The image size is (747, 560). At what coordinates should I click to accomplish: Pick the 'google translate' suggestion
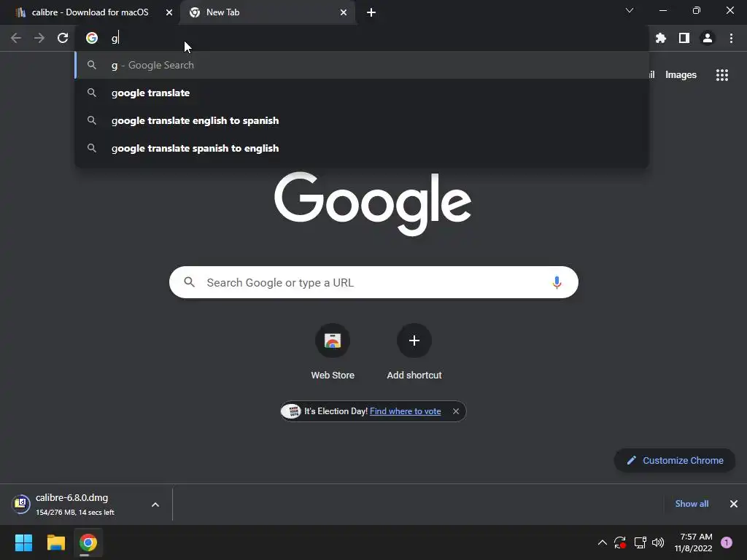tap(362, 93)
